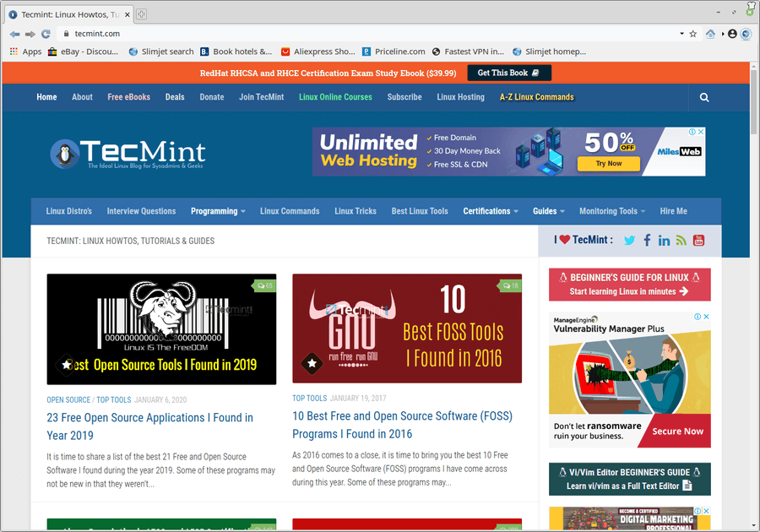Open new tab with plus button
This screenshot has height=532, width=760.
click(x=141, y=14)
